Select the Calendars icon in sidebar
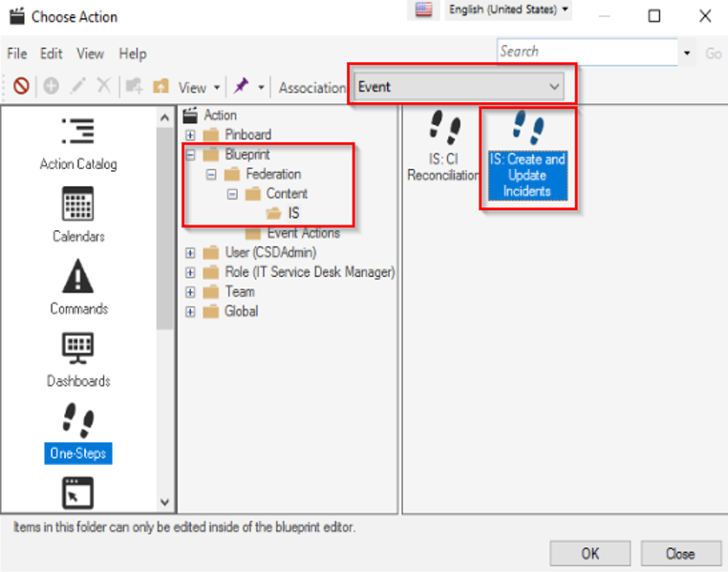Image resolution: width=728 pixels, height=572 pixels. pos(77,205)
